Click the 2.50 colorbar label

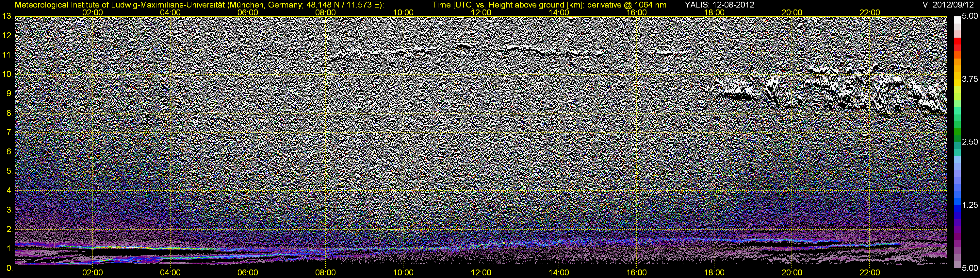pos(970,142)
